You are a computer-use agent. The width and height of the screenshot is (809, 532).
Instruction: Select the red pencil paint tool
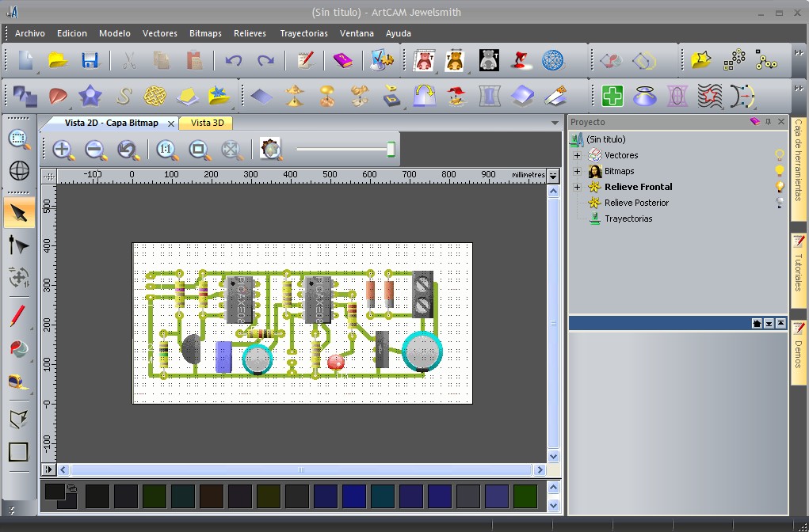point(17,316)
